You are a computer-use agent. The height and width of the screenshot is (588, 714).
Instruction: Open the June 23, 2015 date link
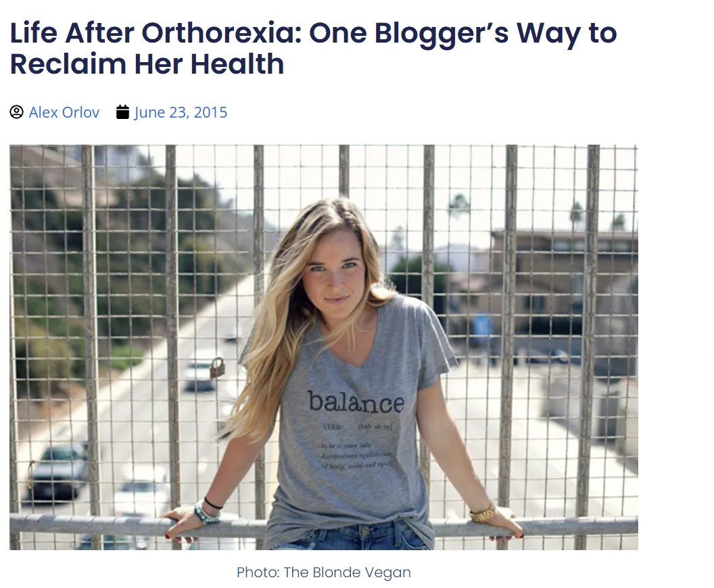click(x=181, y=112)
